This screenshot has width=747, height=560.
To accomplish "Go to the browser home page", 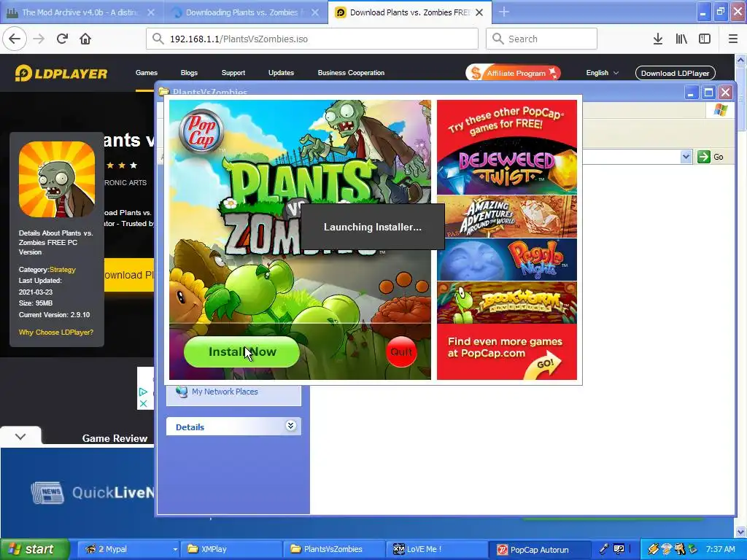I will [85, 39].
